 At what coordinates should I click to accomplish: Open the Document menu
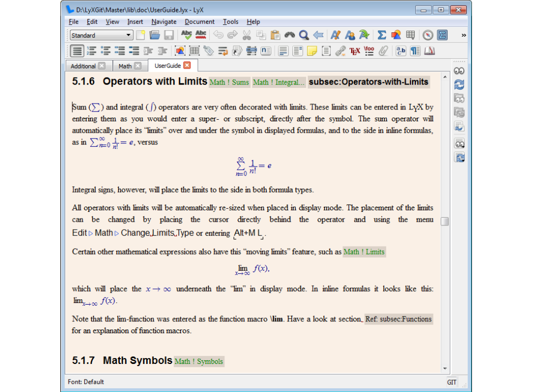pyautogui.click(x=200, y=22)
